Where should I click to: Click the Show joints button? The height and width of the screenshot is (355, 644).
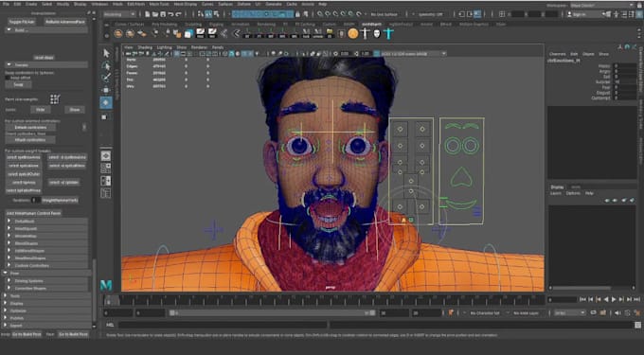[74, 110]
